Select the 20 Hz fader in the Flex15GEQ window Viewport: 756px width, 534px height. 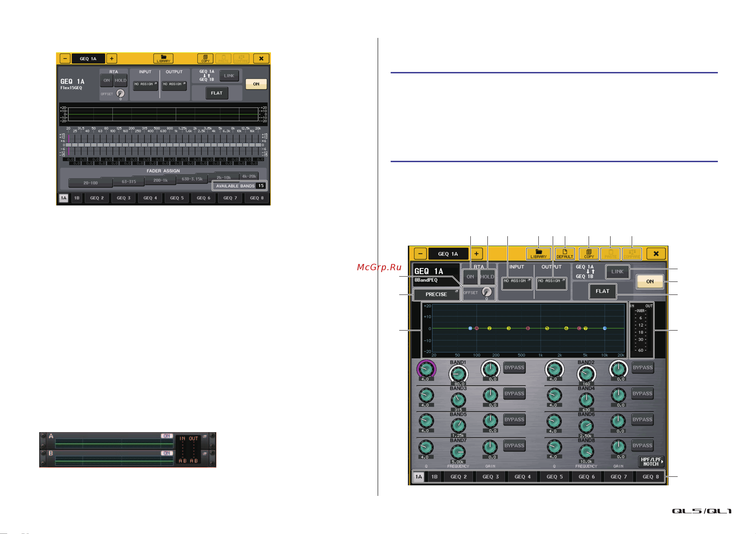click(68, 145)
